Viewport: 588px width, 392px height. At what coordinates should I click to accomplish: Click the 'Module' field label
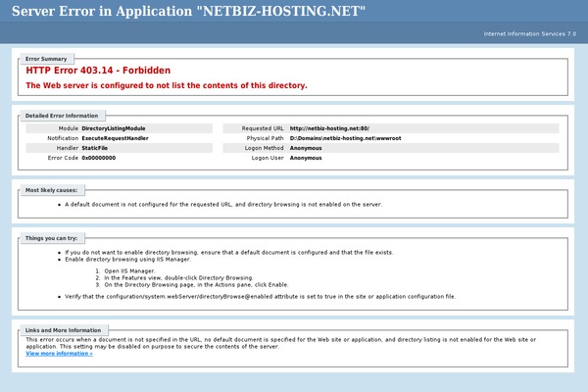pyautogui.click(x=69, y=128)
